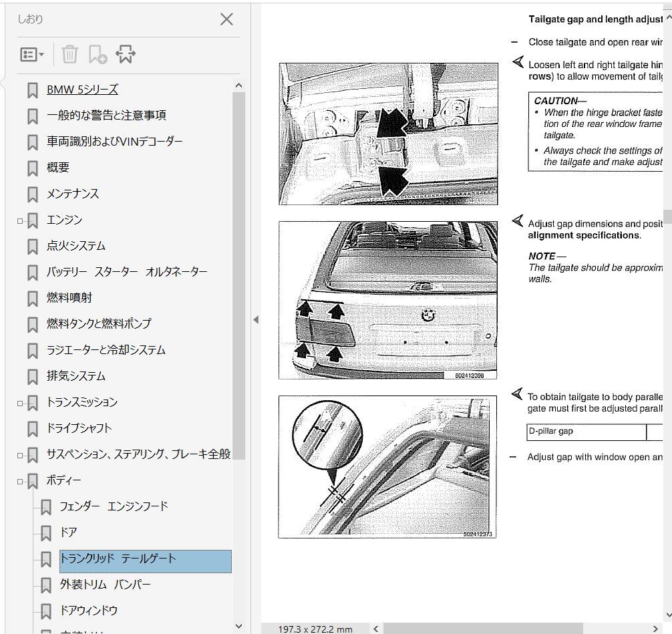This screenshot has height=634, width=672.
Task: Open the BMW 5シリーズ bookmark
Action: 82,90
